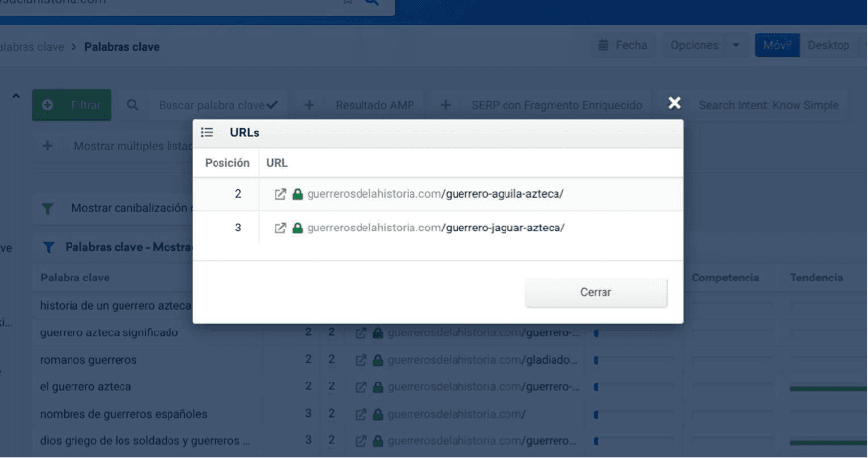The width and height of the screenshot is (868, 458).
Task: Sort by Tendencia column header
Action: click(x=816, y=278)
